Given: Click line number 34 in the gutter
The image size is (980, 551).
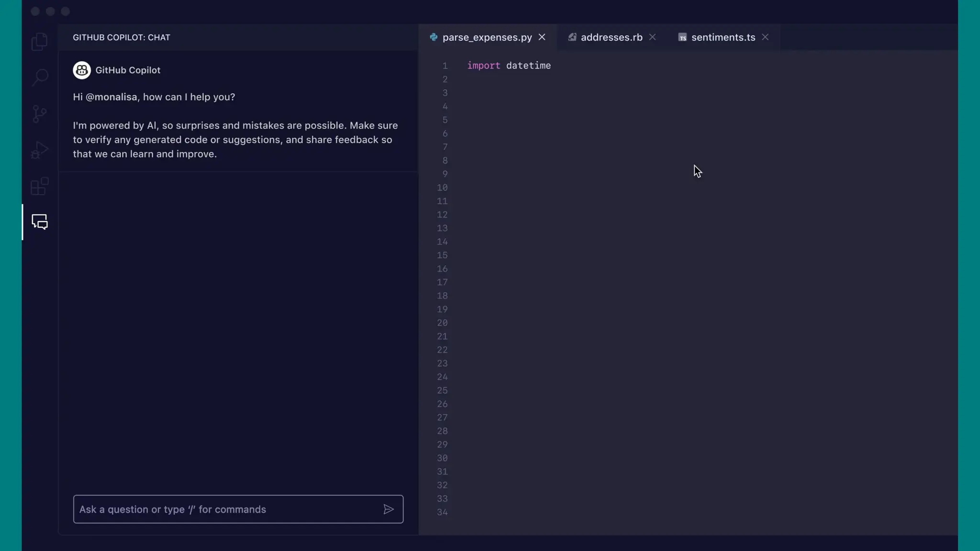Looking at the screenshot, I should (x=442, y=512).
